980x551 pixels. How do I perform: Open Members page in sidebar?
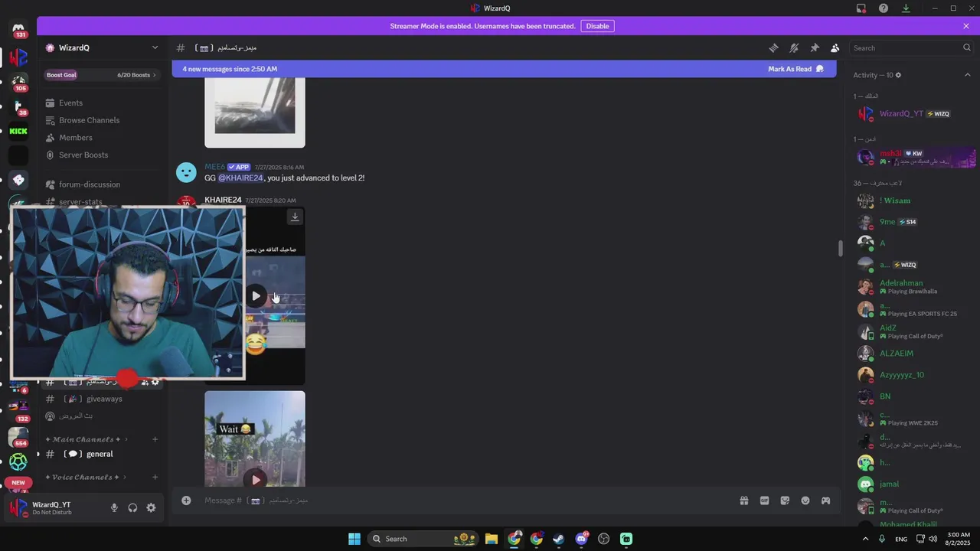103,138
